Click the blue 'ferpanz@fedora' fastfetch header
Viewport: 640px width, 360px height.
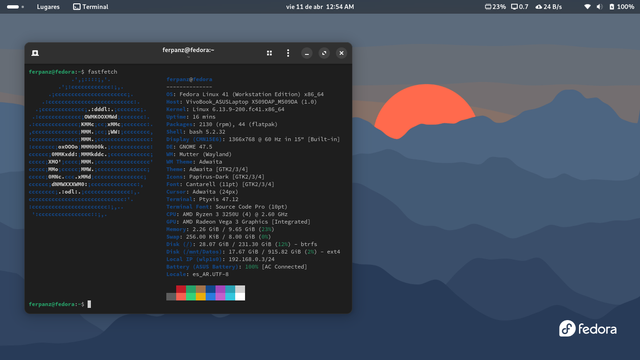[189, 80]
